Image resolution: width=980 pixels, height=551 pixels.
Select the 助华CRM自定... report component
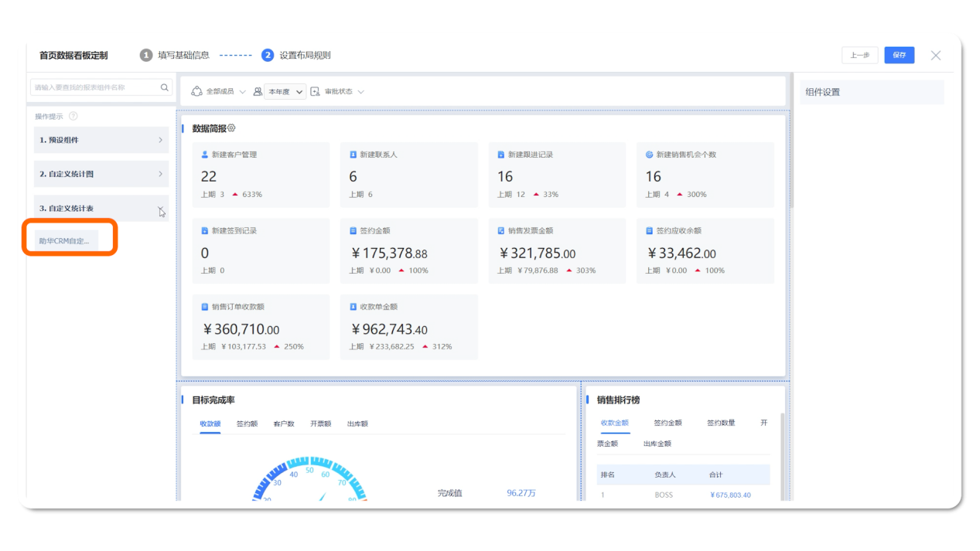coord(65,241)
